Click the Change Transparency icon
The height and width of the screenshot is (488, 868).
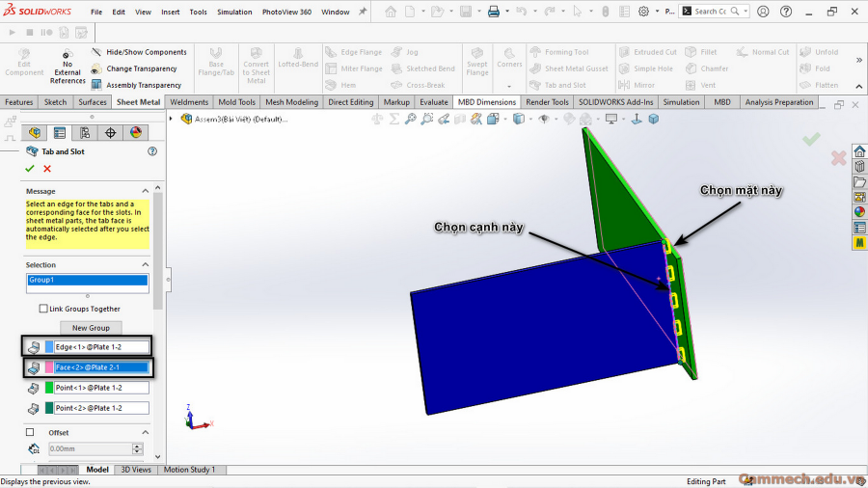click(x=96, y=68)
